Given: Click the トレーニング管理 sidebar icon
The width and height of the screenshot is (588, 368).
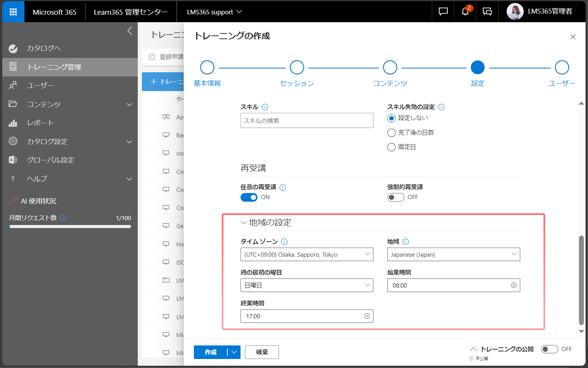Looking at the screenshot, I should click(13, 67).
